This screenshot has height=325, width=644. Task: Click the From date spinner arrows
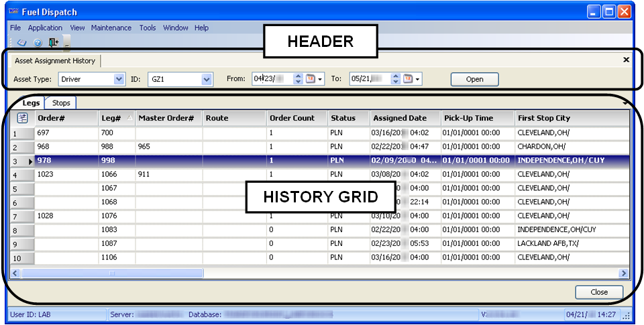299,79
